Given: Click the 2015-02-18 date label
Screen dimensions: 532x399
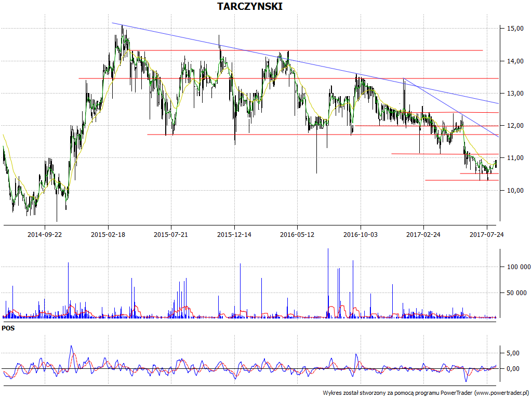Looking at the screenshot, I should point(108,234).
